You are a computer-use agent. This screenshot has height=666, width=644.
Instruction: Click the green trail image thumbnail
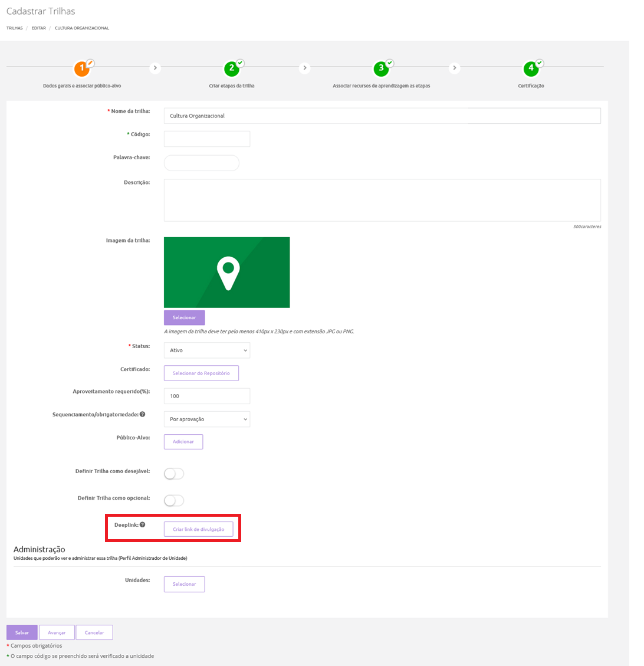click(x=226, y=273)
